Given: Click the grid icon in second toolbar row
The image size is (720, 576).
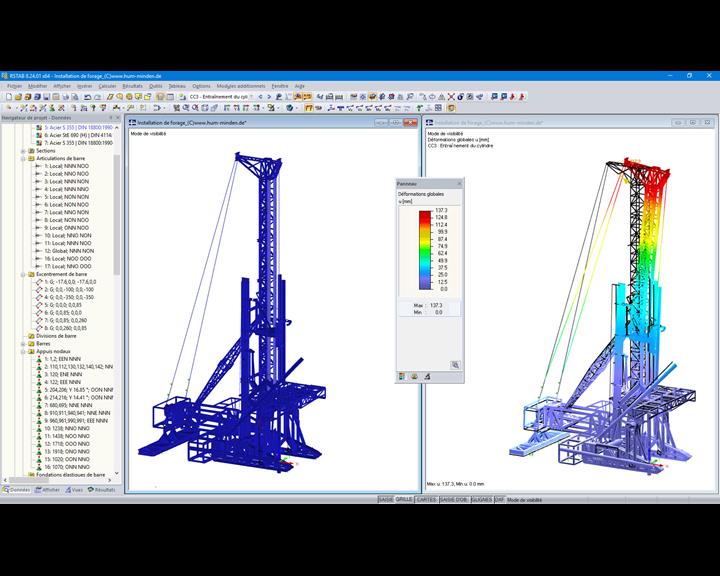Looking at the screenshot, I should click(x=438, y=108).
